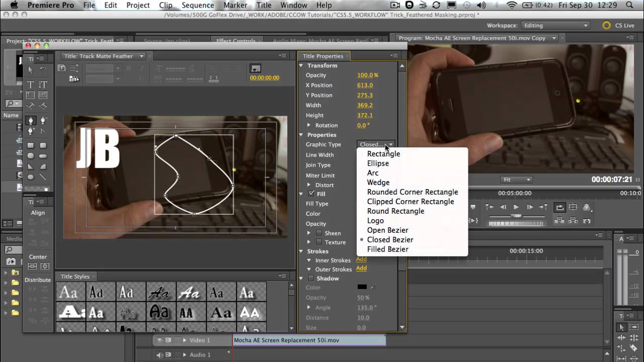The width and height of the screenshot is (644, 362).
Task: Enable the Sheen checkbox
Action: tap(319, 233)
